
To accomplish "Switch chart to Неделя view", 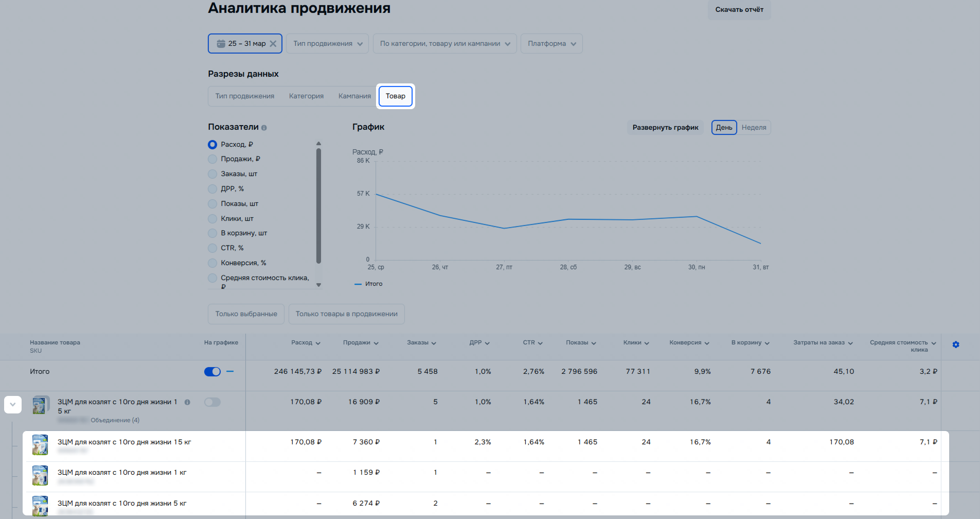I will 754,128.
